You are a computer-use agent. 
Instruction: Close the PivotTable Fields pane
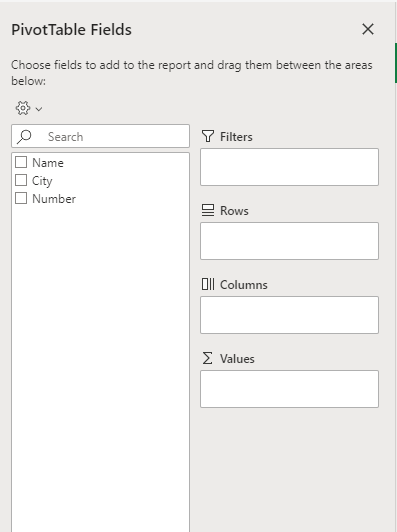pos(368,29)
